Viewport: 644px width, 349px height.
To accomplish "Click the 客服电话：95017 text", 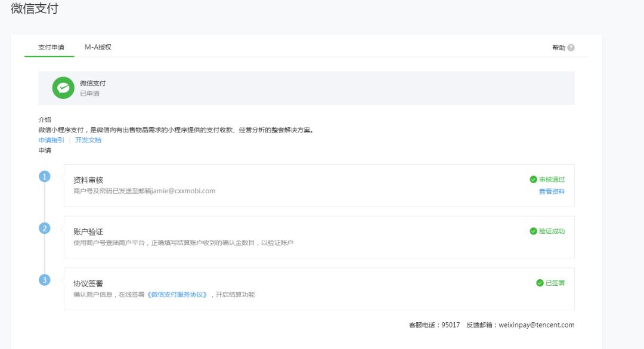I will 434,325.
